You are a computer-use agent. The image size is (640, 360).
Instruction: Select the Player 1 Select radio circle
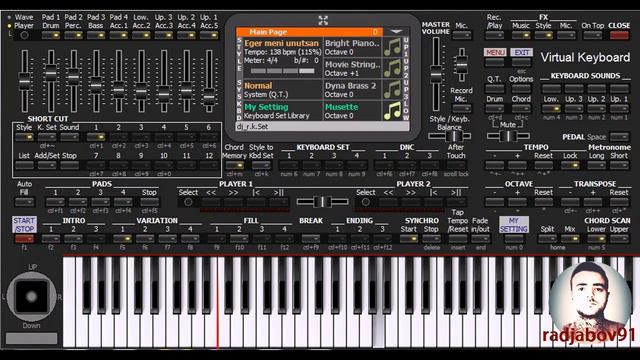point(188,202)
